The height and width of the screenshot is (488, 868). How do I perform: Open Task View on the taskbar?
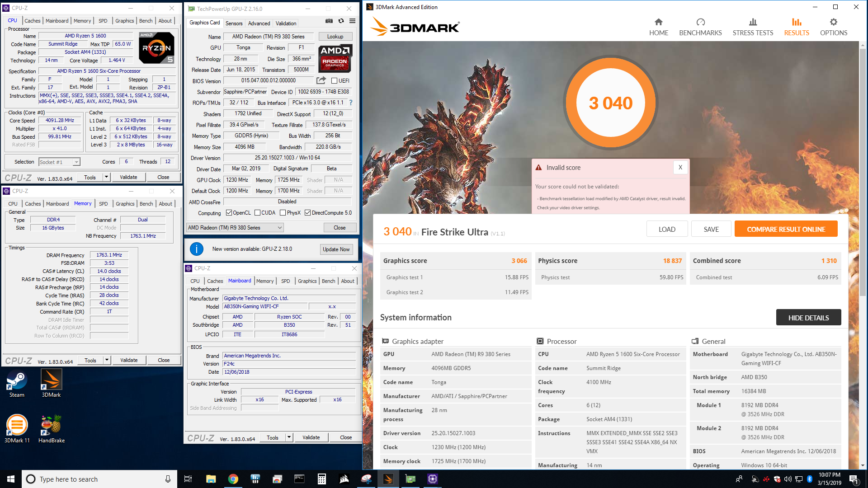(x=188, y=479)
